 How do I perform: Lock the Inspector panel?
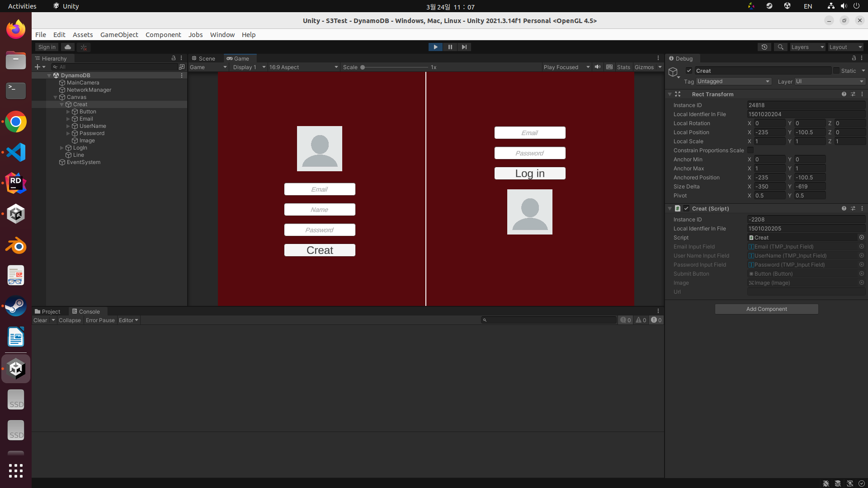tap(854, 58)
